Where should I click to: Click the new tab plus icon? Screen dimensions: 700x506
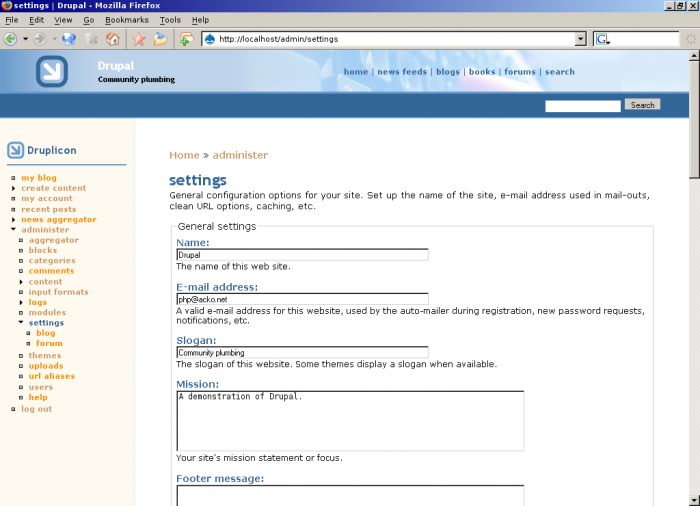pyautogui.click(x=186, y=39)
